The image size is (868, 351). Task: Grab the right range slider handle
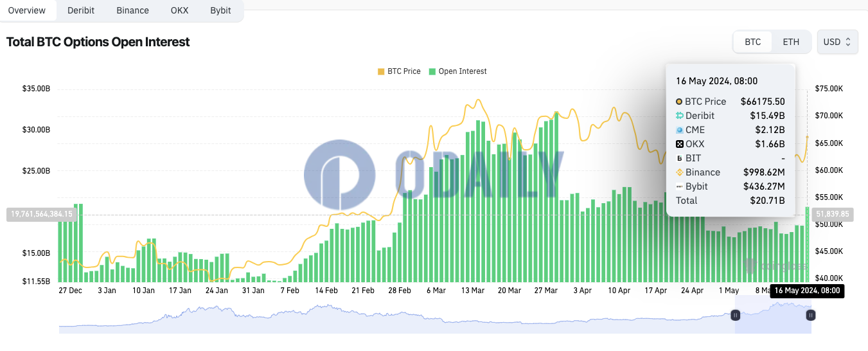[811, 315]
